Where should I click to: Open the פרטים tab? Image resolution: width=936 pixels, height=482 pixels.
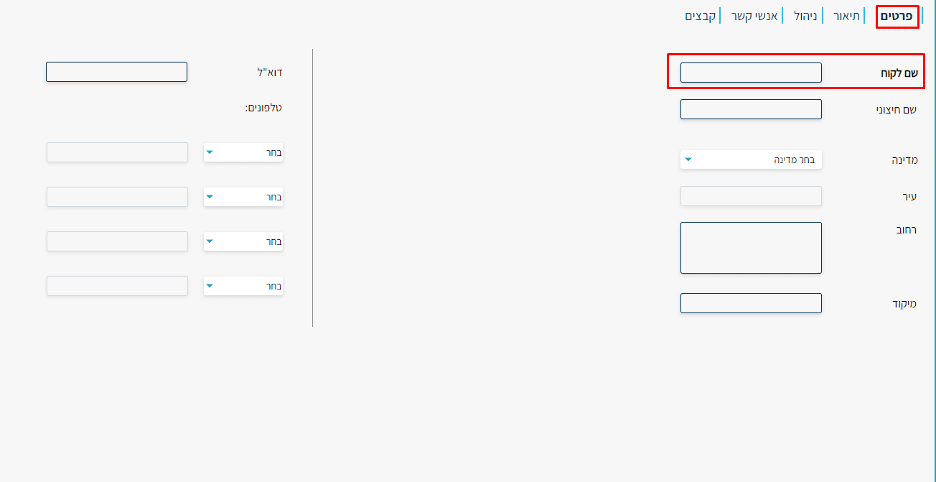(897, 16)
